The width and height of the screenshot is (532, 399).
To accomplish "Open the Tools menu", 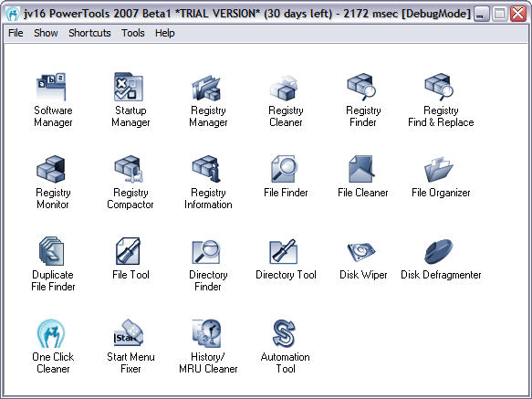I will (x=133, y=33).
